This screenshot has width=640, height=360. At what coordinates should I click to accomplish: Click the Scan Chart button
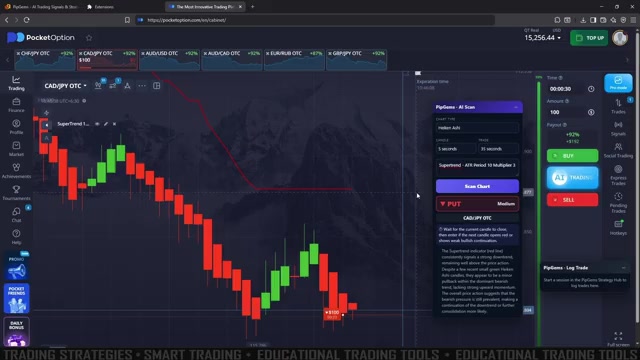coord(477,186)
